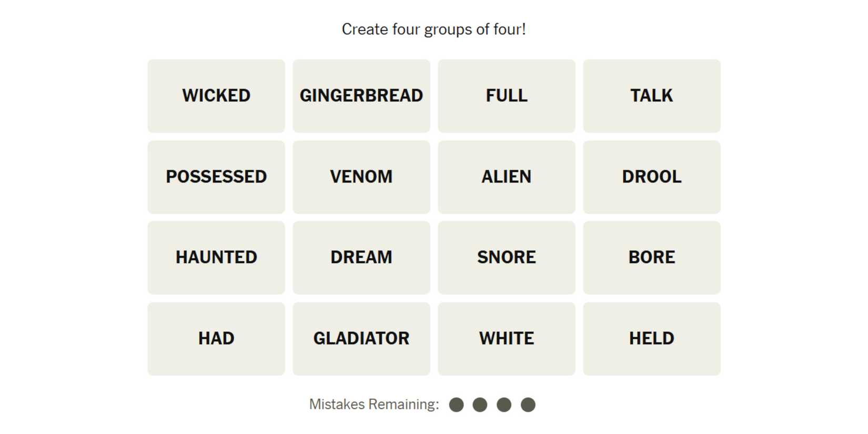Screen dimensions: 868x434
Task: Choose the BORE tile
Action: tap(652, 258)
